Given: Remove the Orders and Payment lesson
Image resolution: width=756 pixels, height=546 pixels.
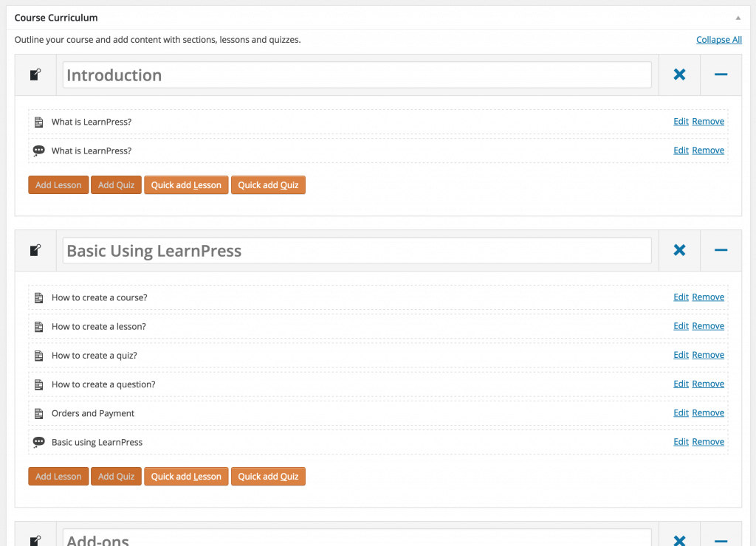Looking at the screenshot, I should 708,412.
